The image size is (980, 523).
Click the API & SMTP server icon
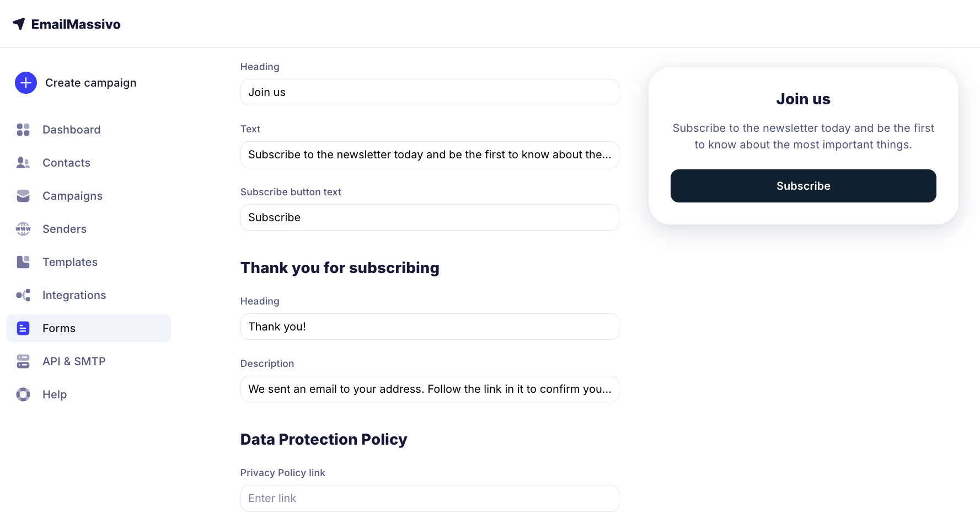pyautogui.click(x=23, y=361)
